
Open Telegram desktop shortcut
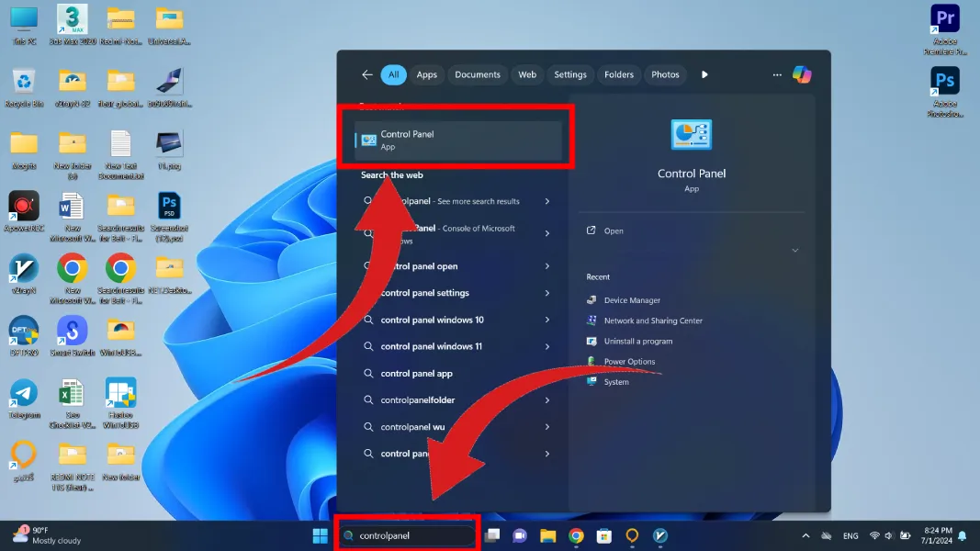pos(24,393)
